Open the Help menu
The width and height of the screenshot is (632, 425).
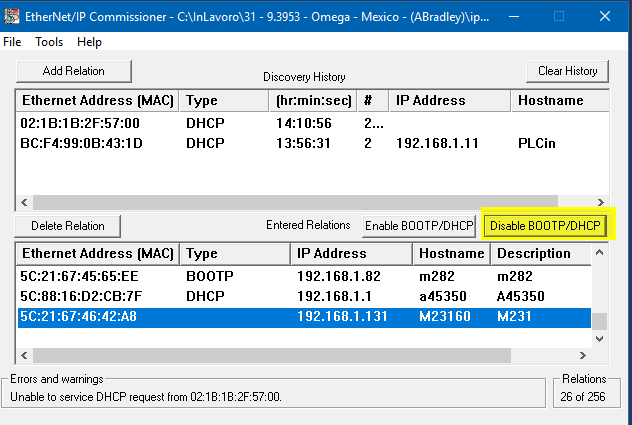click(89, 42)
